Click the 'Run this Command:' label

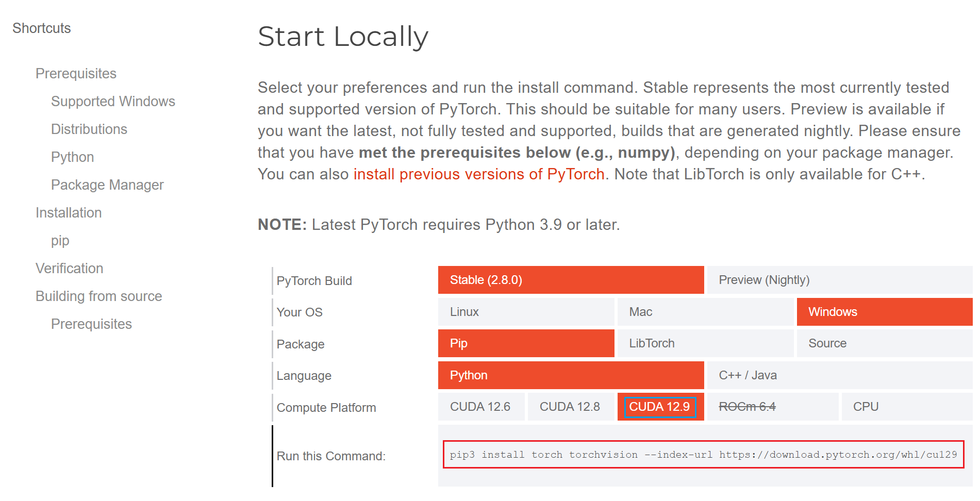coord(331,456)
